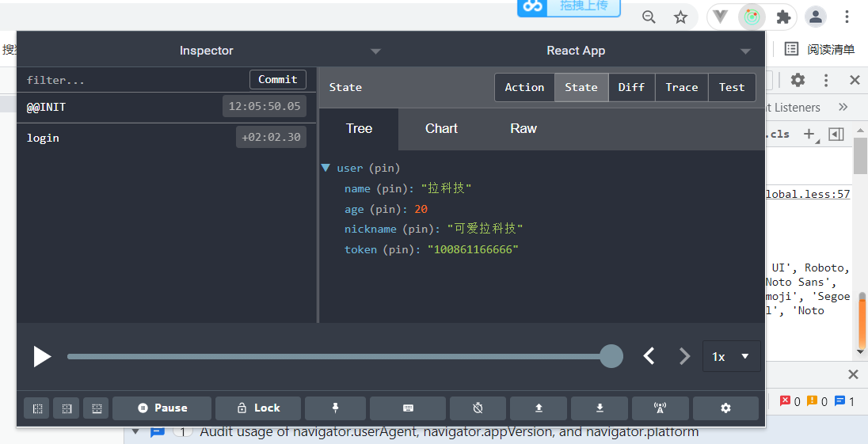Viewport: 868px width, 444px height.
Task: Click the pin (persist) icon button
Action: tap(335, 408)
